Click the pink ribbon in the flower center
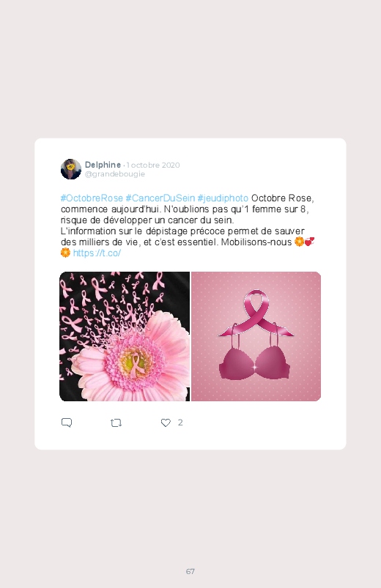Viewport: 381px width, 588px height. 136,365
